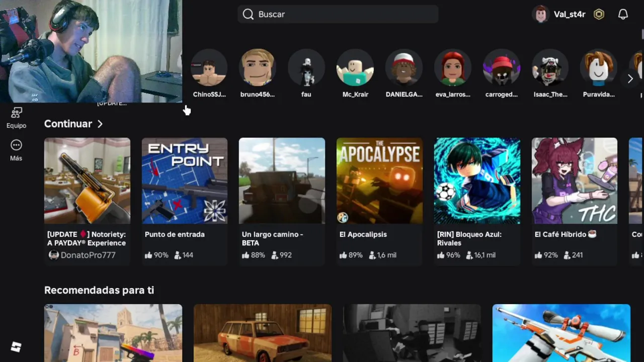
Task: Click the 241 players count
Action: point(574,255)
